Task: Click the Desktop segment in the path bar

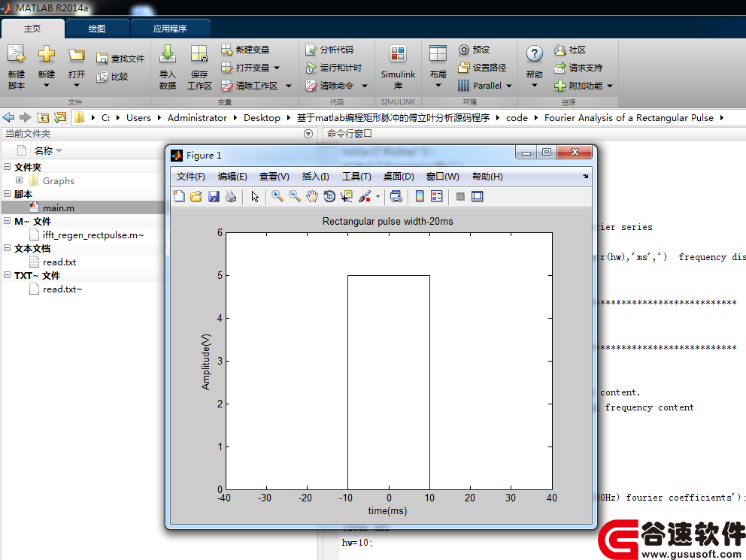Action: click(x=262, y=118)
